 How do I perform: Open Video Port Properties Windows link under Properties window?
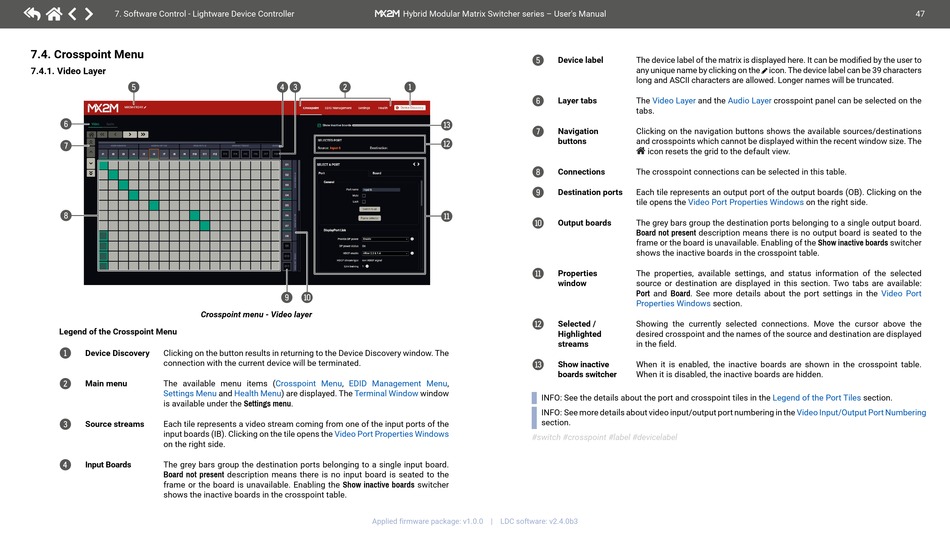(x=673, y=303)
